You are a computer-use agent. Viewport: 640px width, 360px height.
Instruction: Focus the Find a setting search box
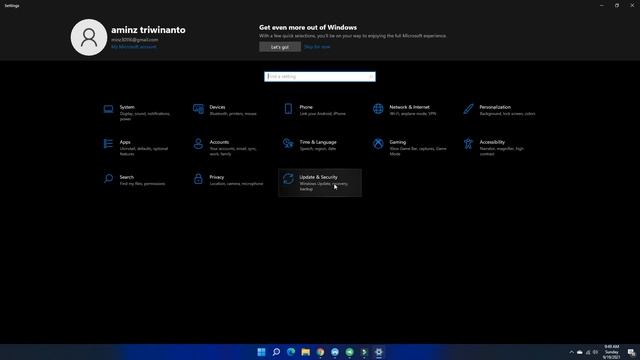click(x=320, y=76)
